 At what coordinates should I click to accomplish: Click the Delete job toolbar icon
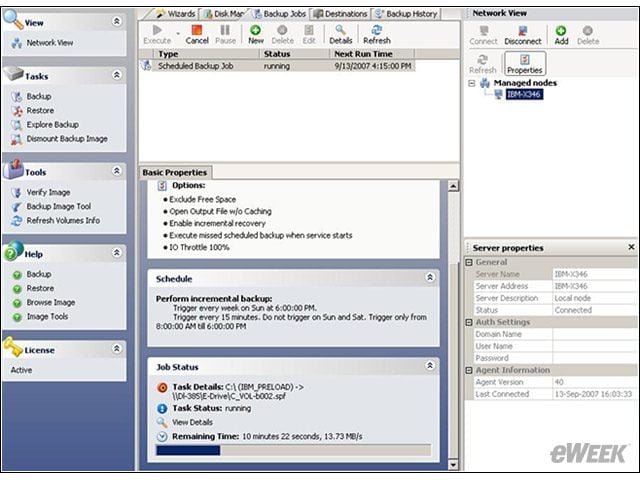point(282,34)
